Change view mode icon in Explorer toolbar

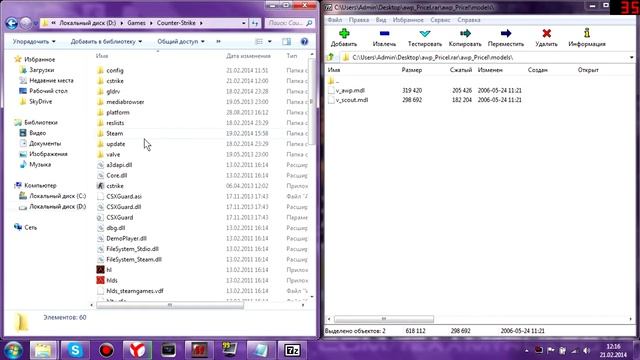(259, 42)
